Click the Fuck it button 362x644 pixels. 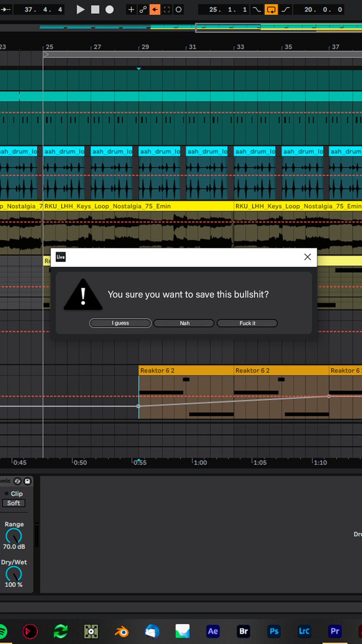click(247, 323)
